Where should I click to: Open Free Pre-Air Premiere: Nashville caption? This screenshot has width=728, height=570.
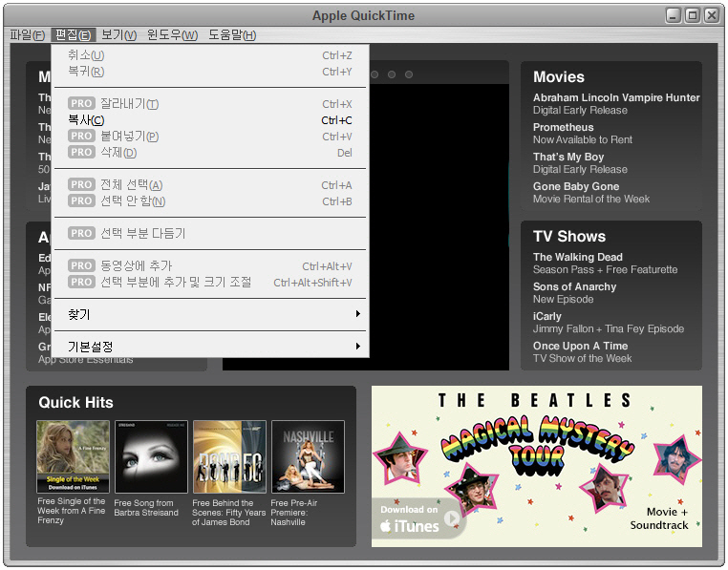coord(294,513)
